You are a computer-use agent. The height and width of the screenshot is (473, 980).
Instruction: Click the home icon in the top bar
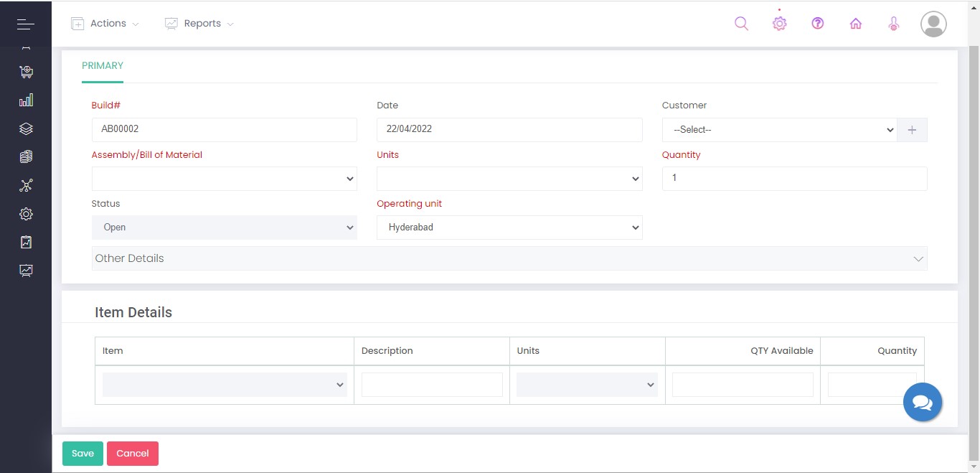[x=855, y=23]
